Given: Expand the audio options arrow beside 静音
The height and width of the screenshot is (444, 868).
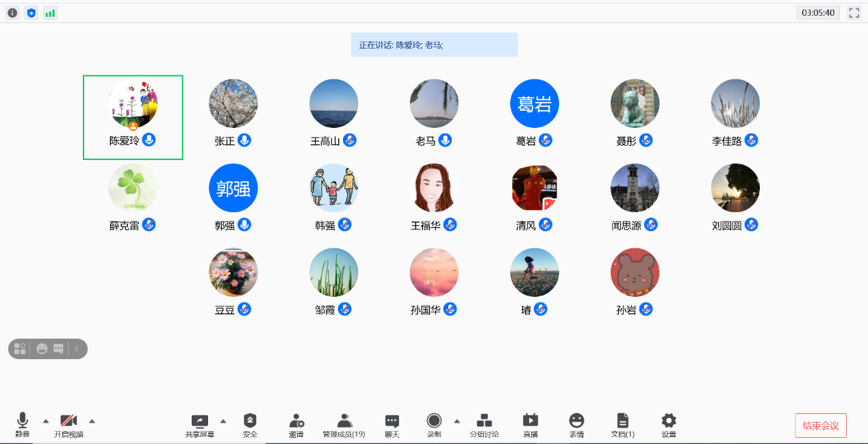Looking at the screenshot, I should click(x=46, y=421).
